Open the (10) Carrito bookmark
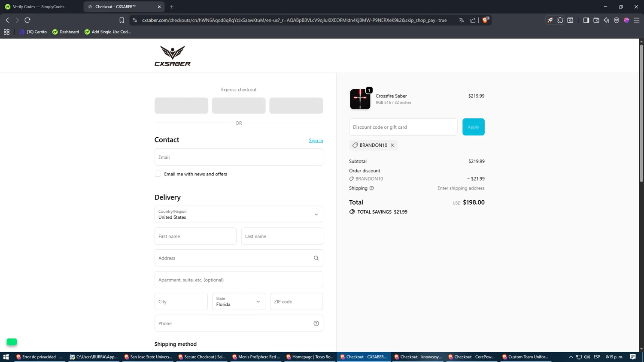Viewport: 644px width, 362px height. click(33, 32)
